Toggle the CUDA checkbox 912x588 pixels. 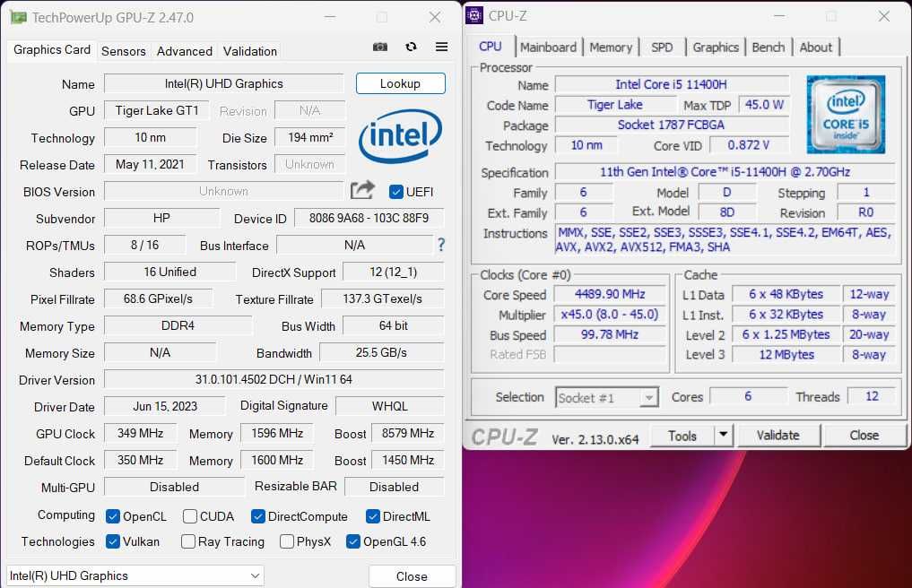pos(189,516)
